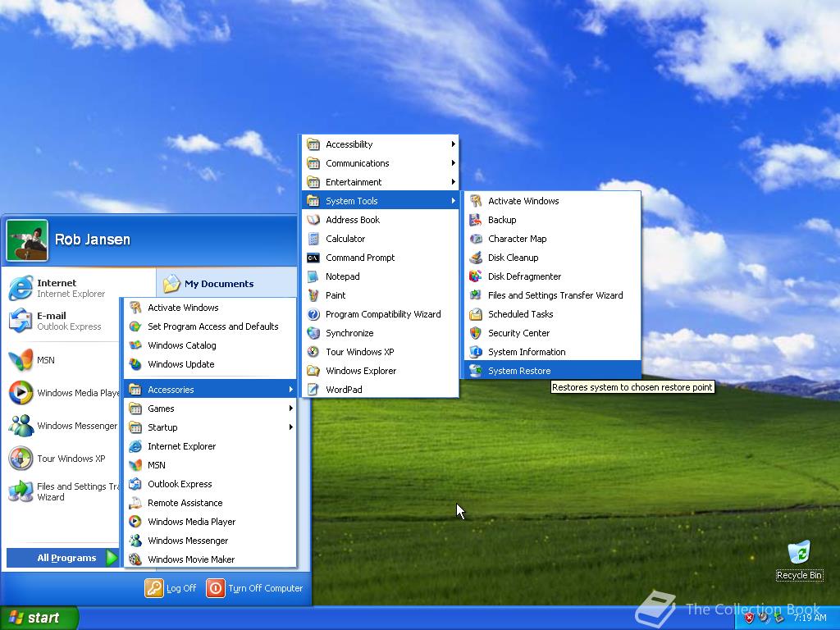This screenshot has width=840, height=630.
Task: Launch Windows Movie Maker icon
Action: [135, 559]
